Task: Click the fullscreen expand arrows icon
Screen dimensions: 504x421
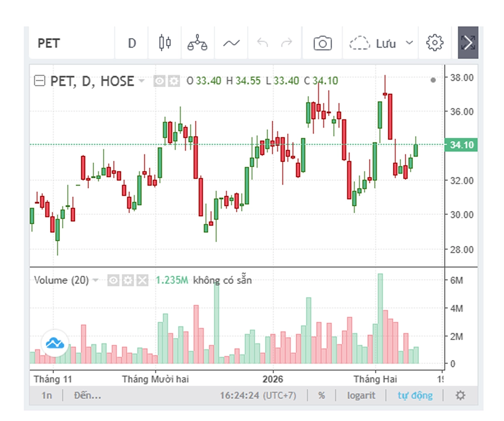Action: coord(468,43)
